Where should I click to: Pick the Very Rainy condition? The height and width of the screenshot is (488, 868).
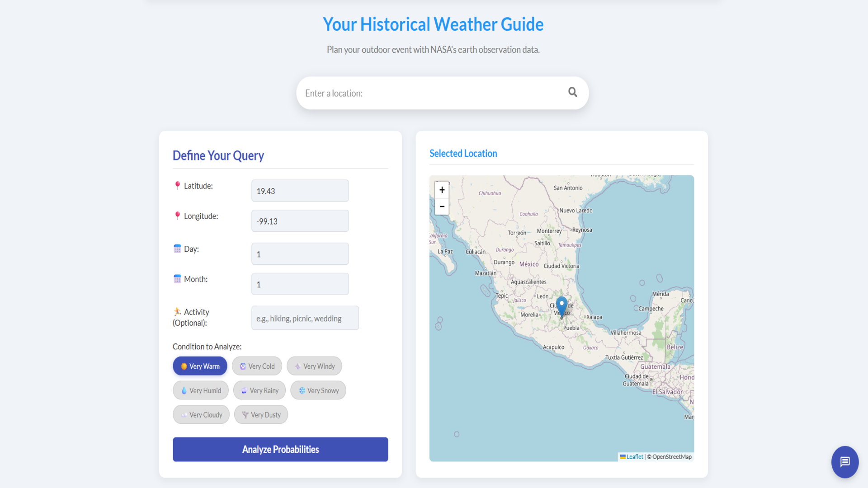[259, 390]
